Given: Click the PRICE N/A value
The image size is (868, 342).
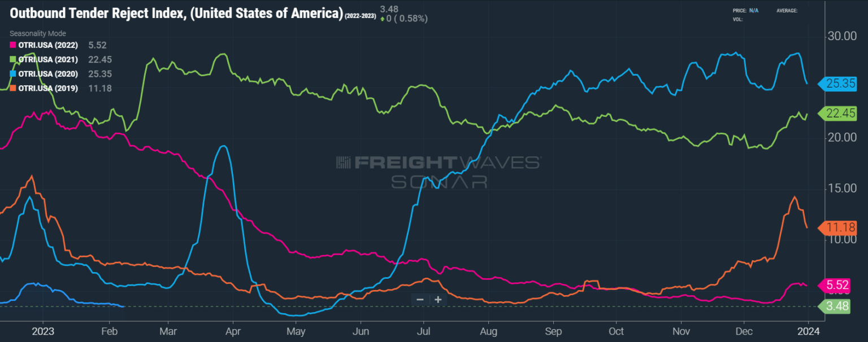Looking at the screenshot, I should 755,10.
